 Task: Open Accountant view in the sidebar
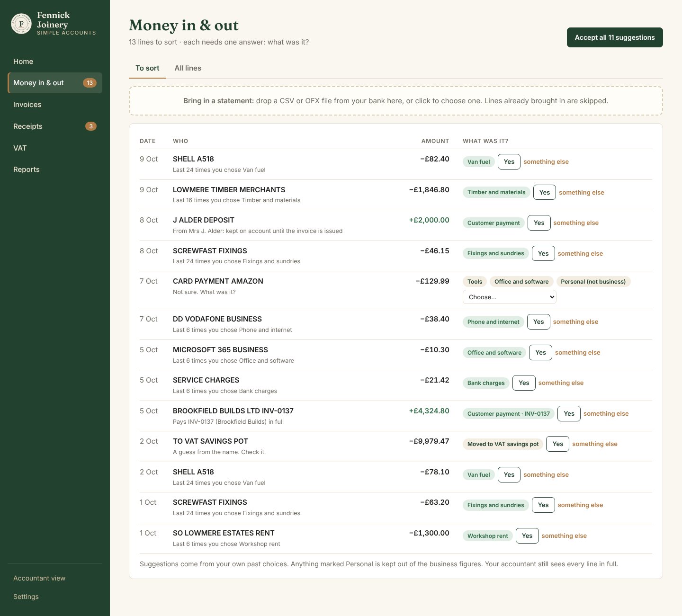point(55,578)
